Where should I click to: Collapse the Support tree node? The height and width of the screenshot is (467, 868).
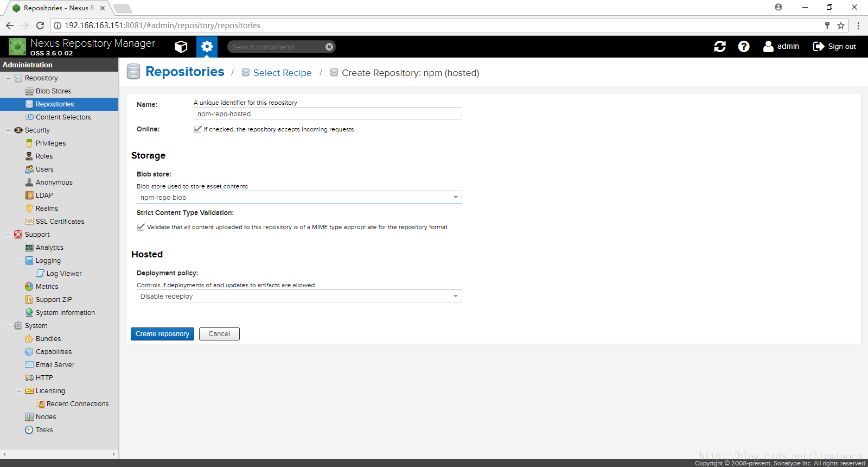pyautogui.click(x=8, y=235)
